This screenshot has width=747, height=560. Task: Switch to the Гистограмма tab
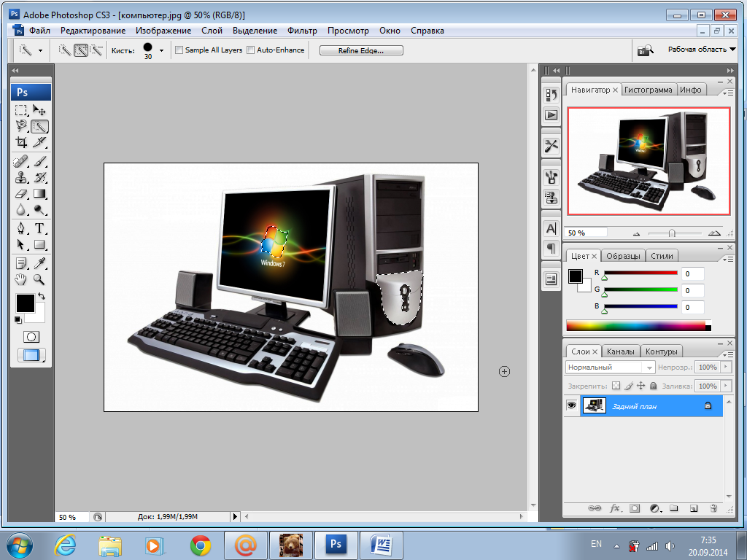click(648, 90)
